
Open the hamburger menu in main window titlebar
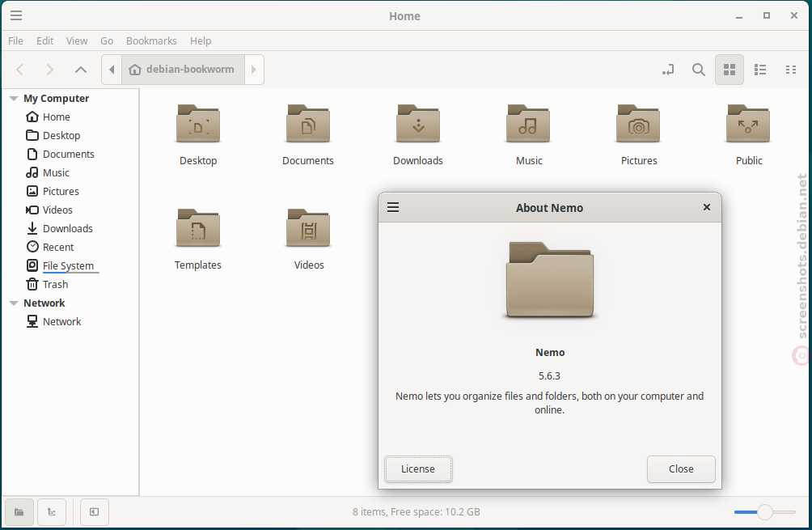[16, 15]
